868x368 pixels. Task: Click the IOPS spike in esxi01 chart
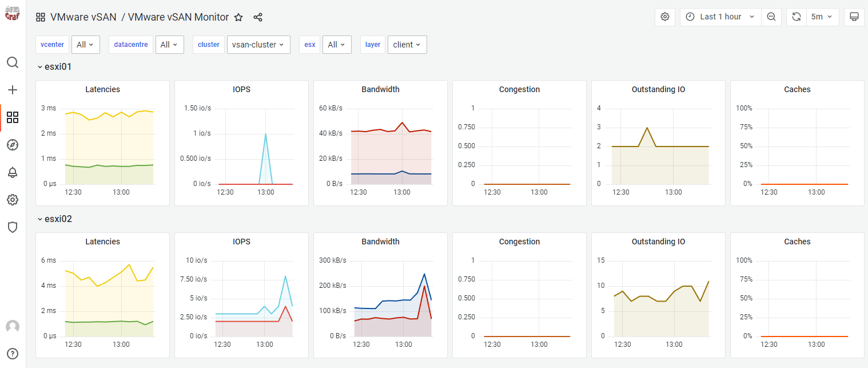(x=265, y=134)
